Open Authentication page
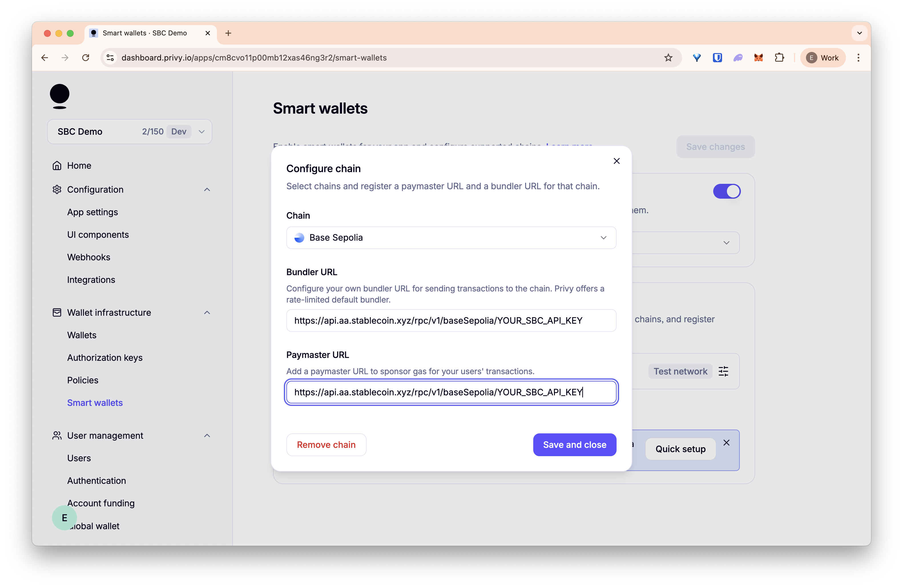This screenshot has width=903, height=588. click(96, 481)
